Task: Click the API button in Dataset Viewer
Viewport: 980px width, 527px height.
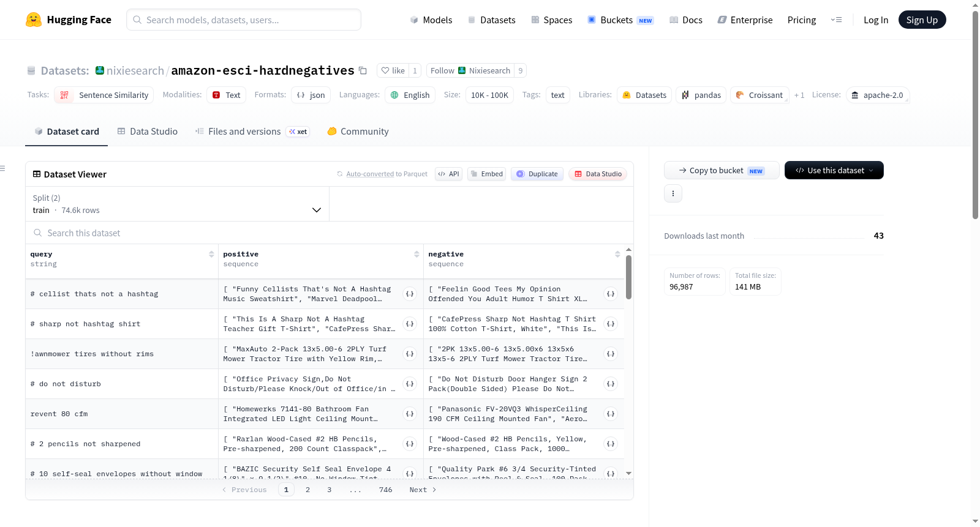Action: click(448, 174)
